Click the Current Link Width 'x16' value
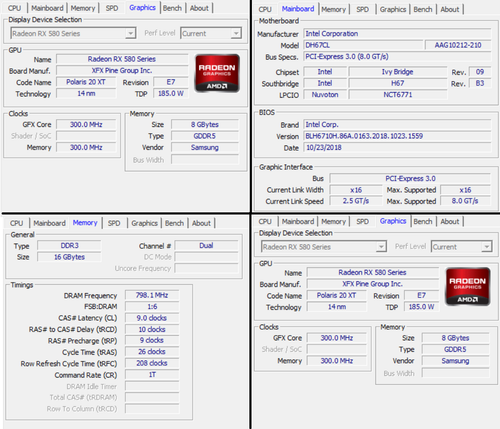The image size is (500, 429). 356,190
